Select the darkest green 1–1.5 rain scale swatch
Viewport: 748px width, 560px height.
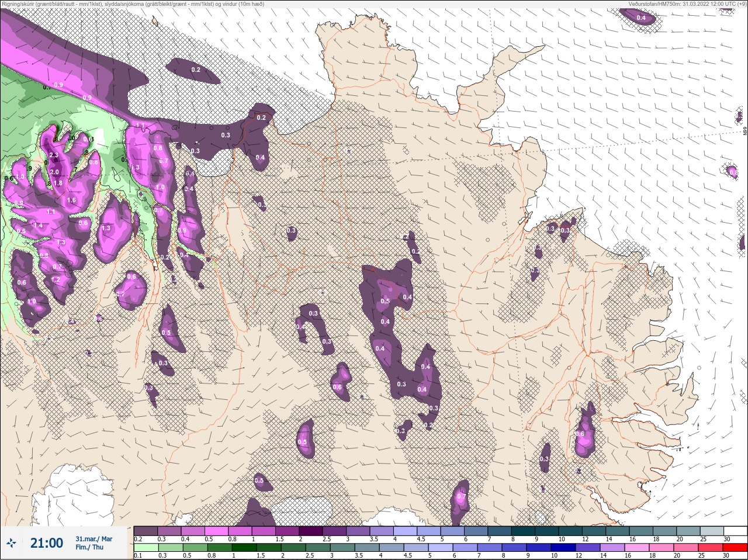click(x=244, y=547)
